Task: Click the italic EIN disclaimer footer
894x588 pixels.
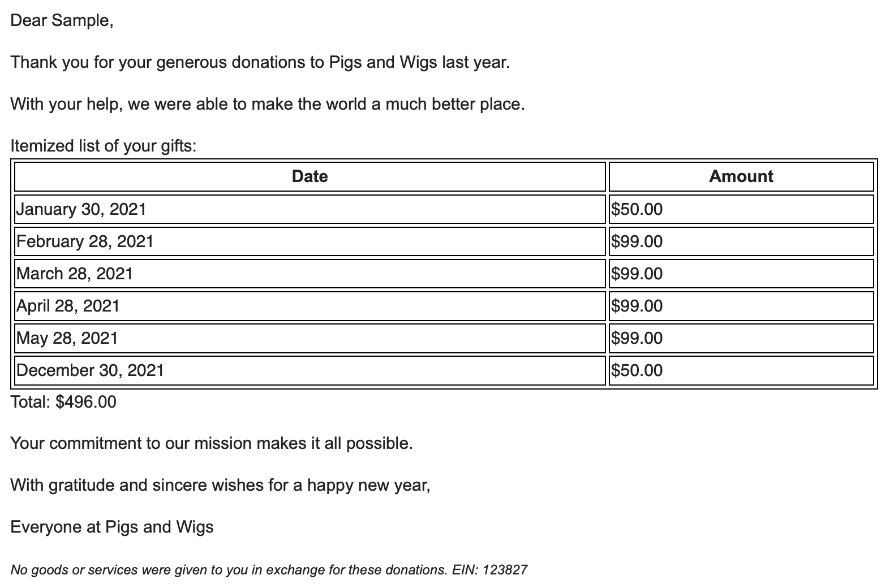Action: pos(269,570)
